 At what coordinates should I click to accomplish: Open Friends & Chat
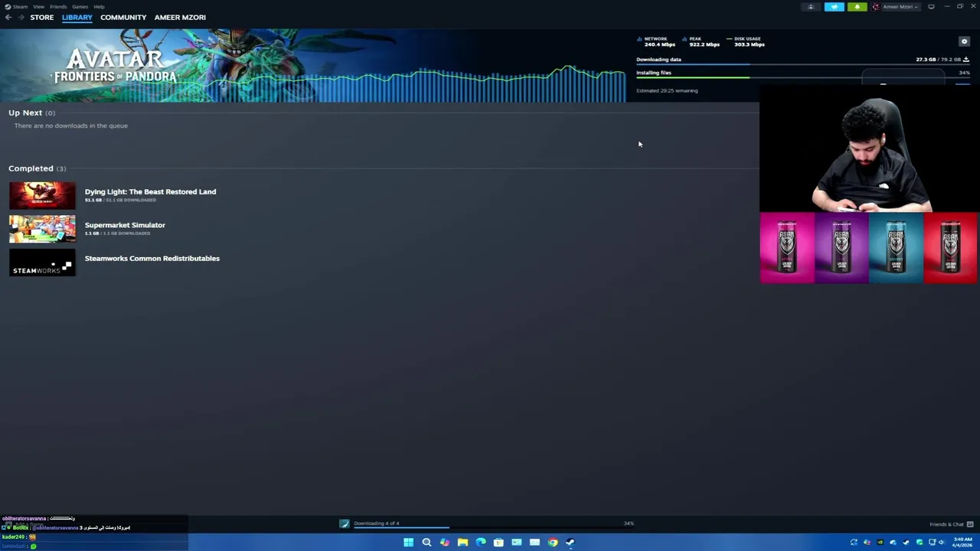click(951, 524)
